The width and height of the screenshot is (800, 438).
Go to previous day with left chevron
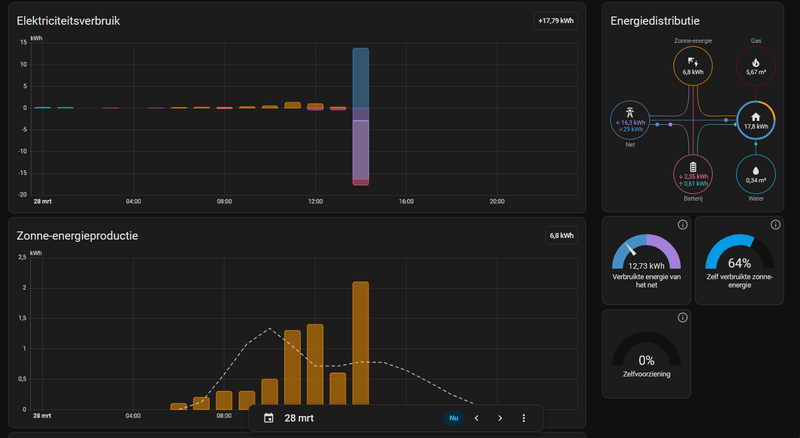coord(477,418)
